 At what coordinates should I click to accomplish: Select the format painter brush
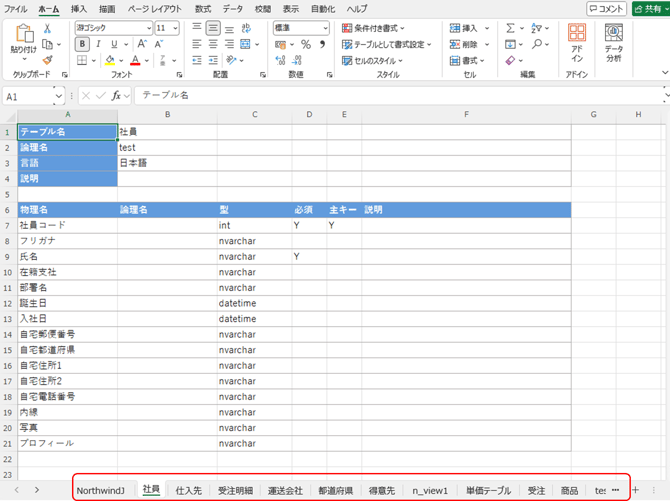point(47,60)
